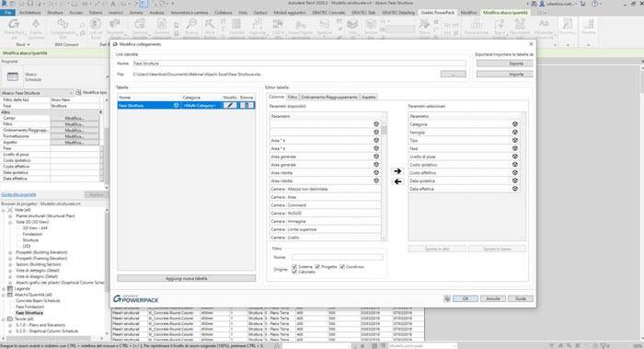Click the Viste (all) icon in project browser
644x349 pixels.
(10, 210)
